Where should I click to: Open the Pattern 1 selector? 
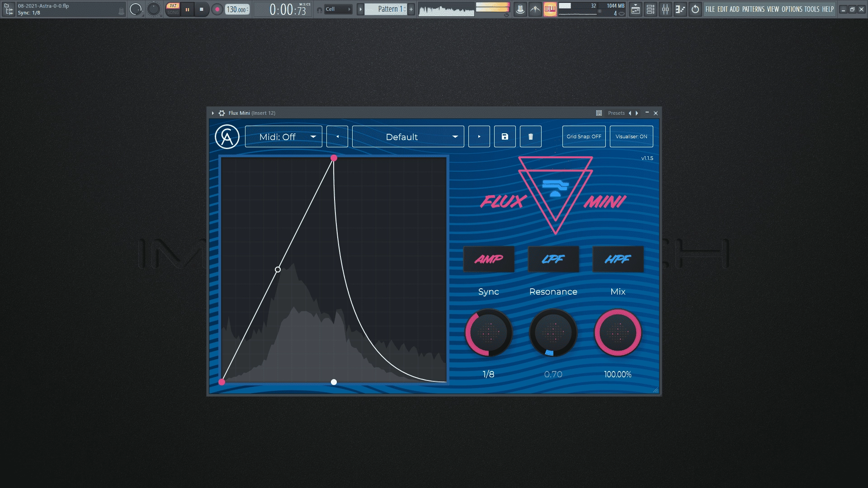pyautogui.click(x=386, y=9)
